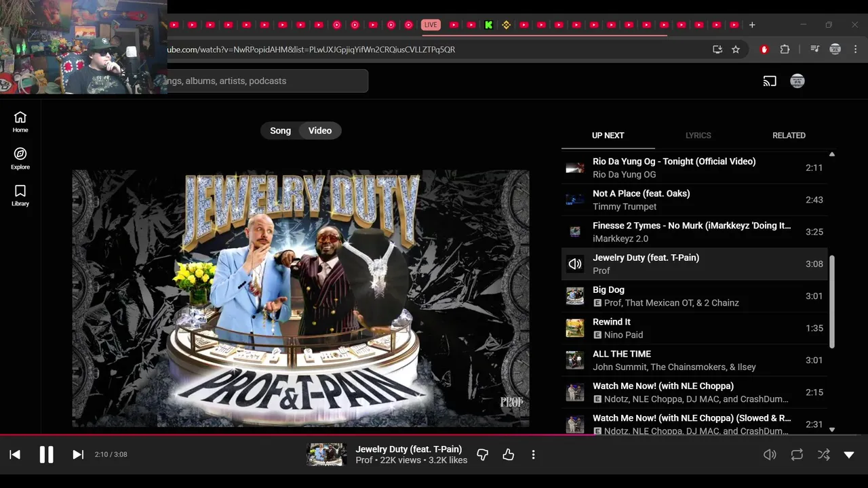Image resolution: width=868 pixels, height=488 pixels.
Task: Click thumbnail of Big Dog
Action: coord(575,296)
